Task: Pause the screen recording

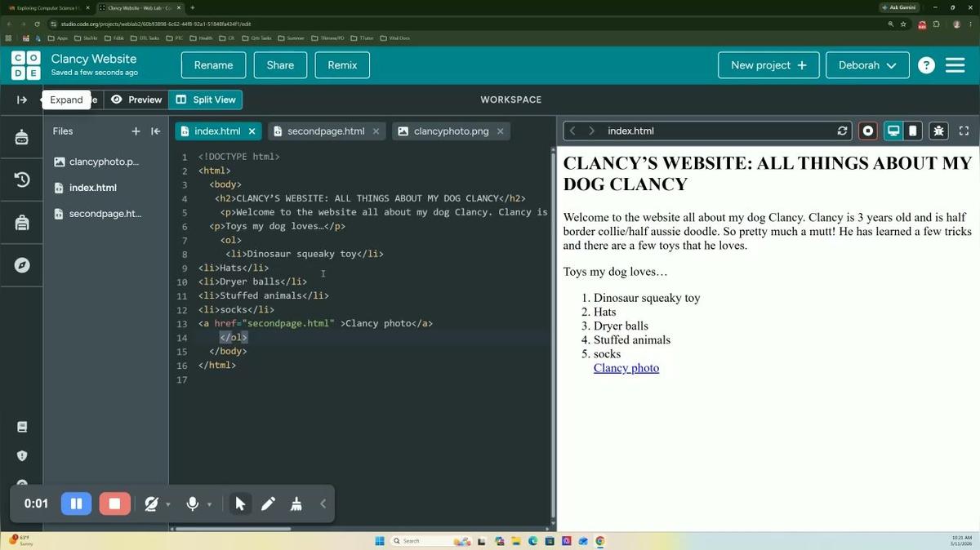Action: pyautogui.click(x=76, y=503)
